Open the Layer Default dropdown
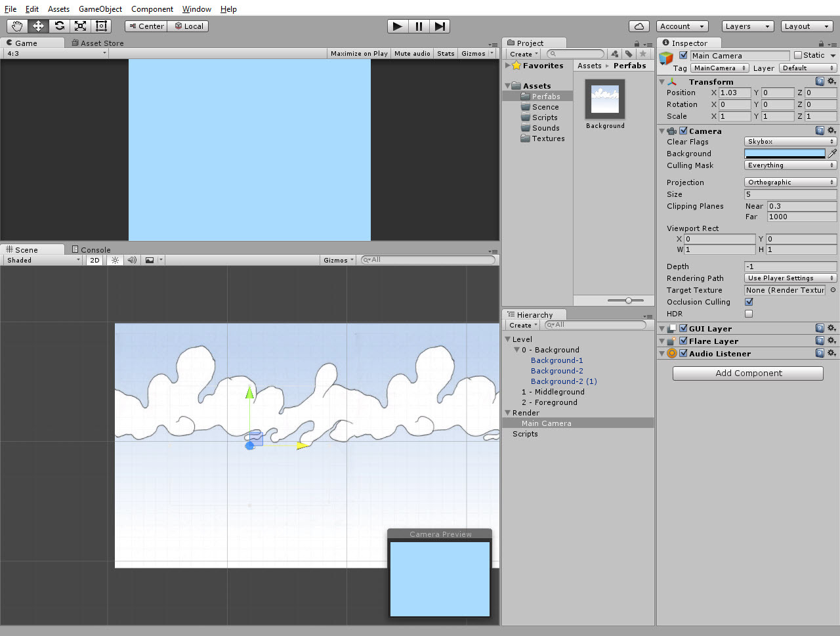840x636 pixels. (808, 68)
